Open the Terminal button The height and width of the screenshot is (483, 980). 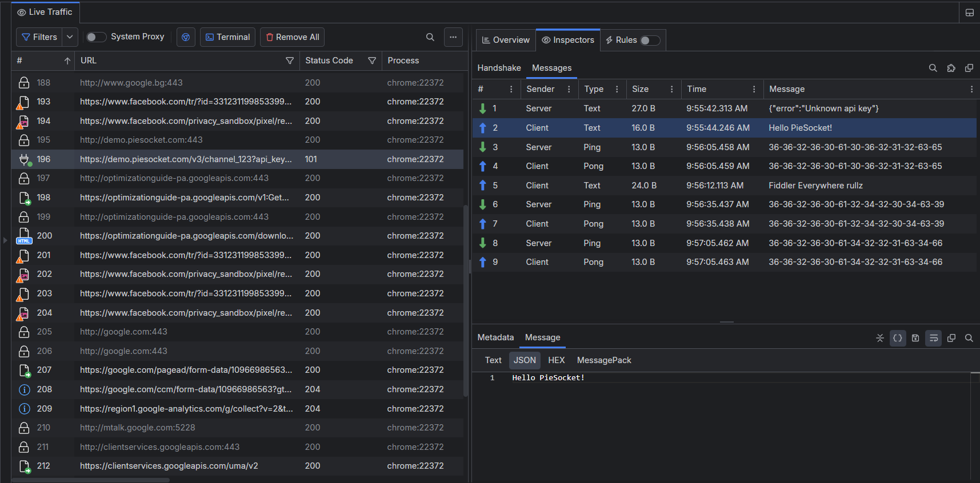(227, 37)
